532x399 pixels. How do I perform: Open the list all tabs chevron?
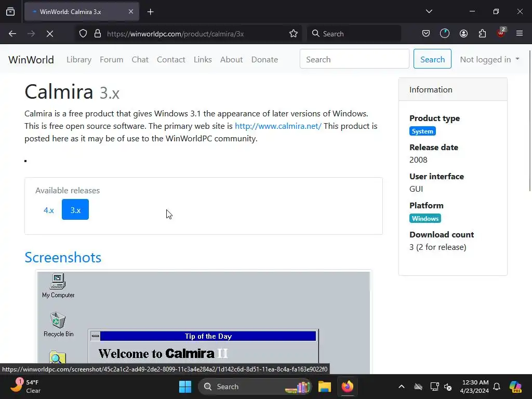pos(429,11)
